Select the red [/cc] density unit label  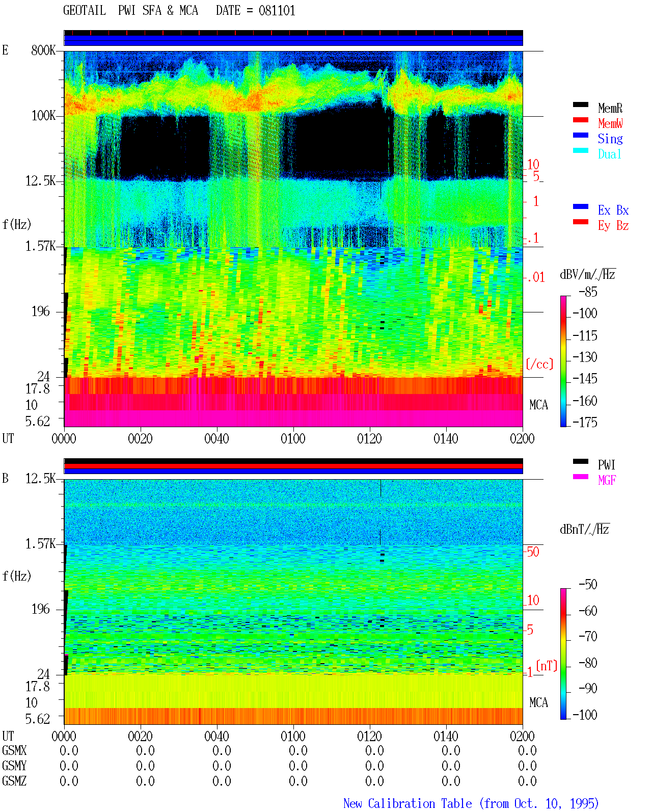tap(539, 364)
